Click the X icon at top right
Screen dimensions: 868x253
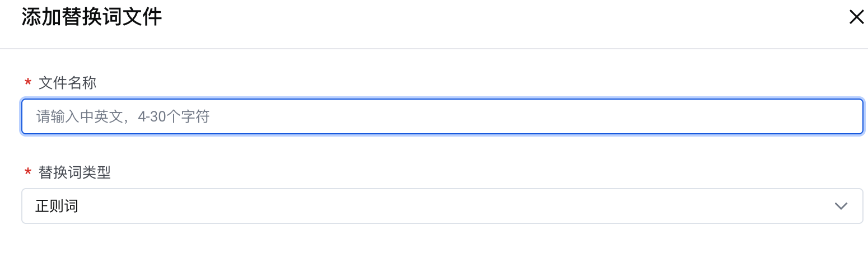(856, 17)
